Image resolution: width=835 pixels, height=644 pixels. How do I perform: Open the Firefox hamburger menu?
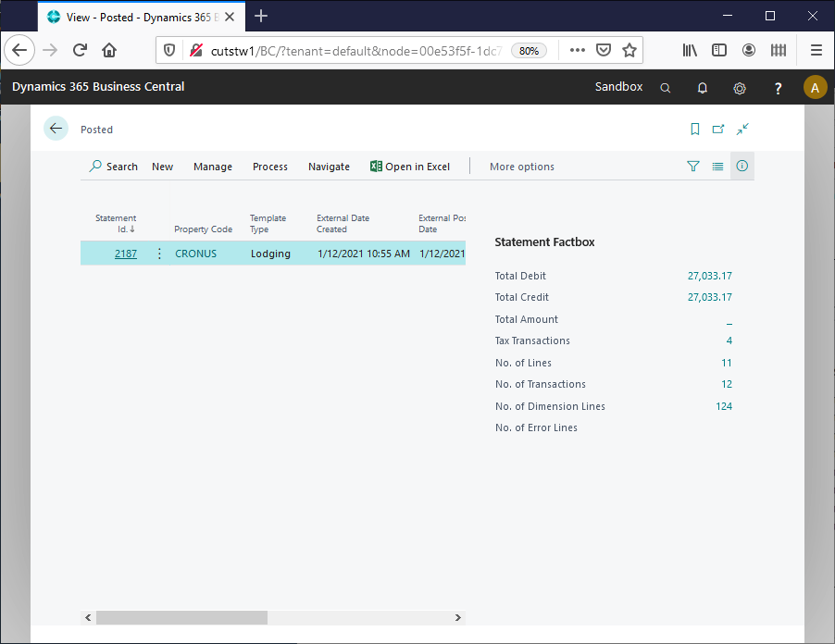(816, 50)
